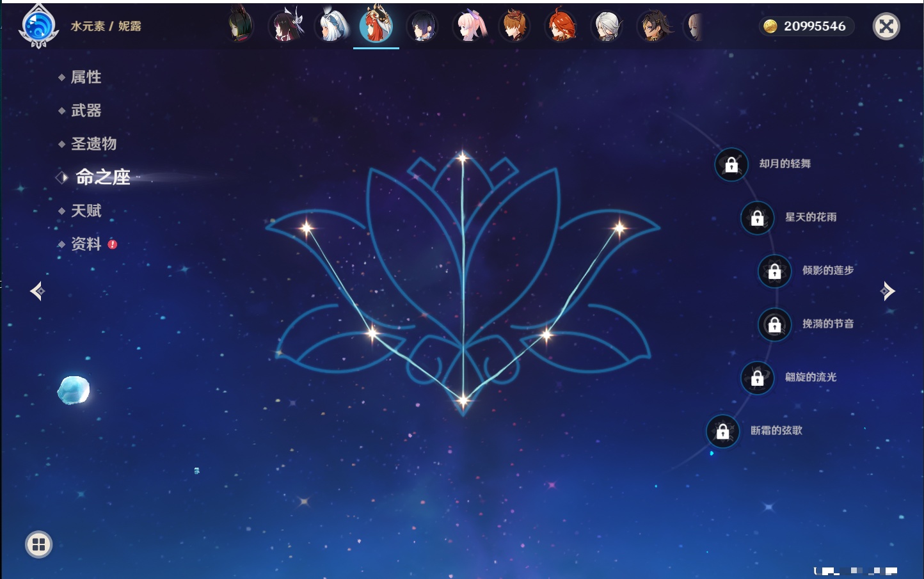Click the lock icon for 挽漪的节音
Screen dimensions: 924x579
tap(775, 324)
